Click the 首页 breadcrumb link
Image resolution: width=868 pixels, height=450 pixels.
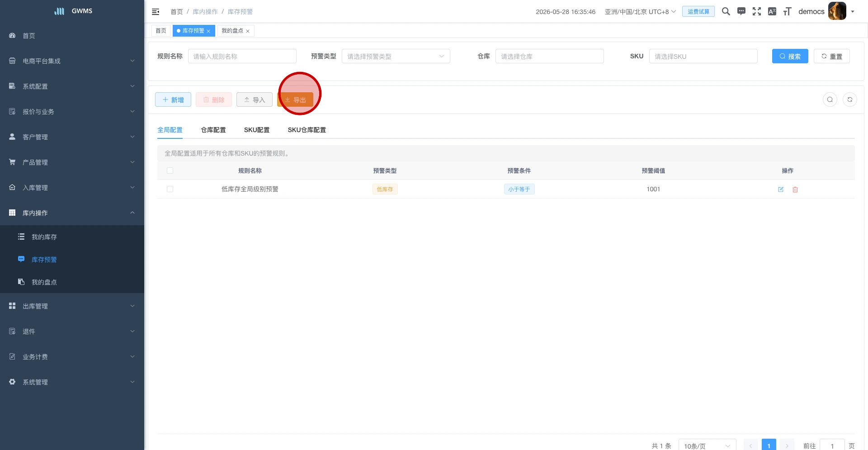coord(177,12)
